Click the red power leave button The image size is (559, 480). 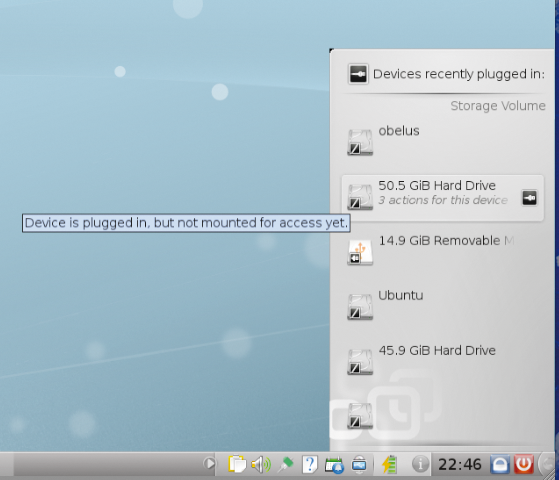click(x=523, y=464)
